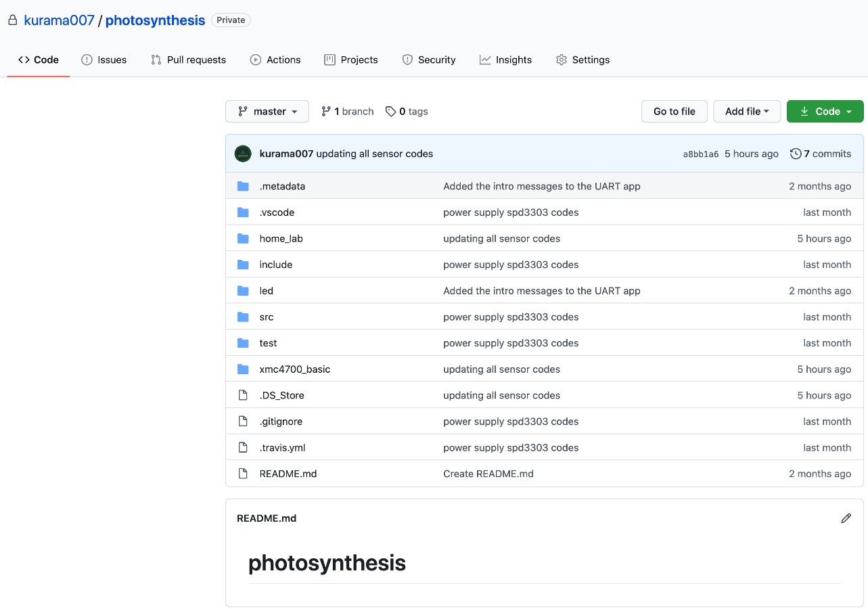Click the pencil icon to edit README.md
Image resolution: width=868 pixels, height=609 pixels.
click(846, 518)
